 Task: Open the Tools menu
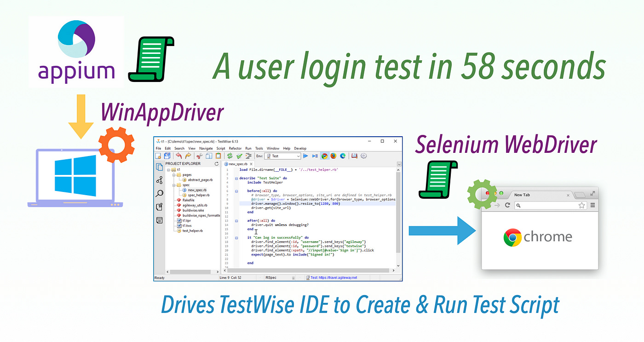tap(259, 148)
